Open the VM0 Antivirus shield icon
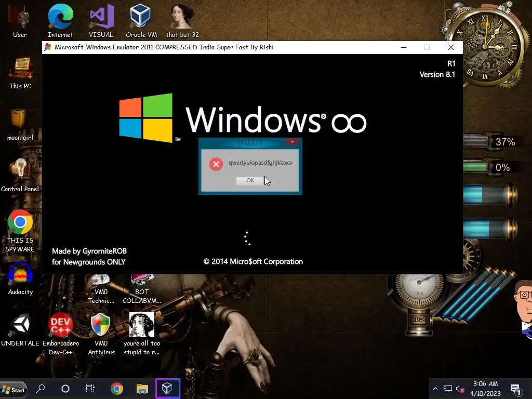The width and height of the screenshot is (532, 399). click(x=101, y=334)
